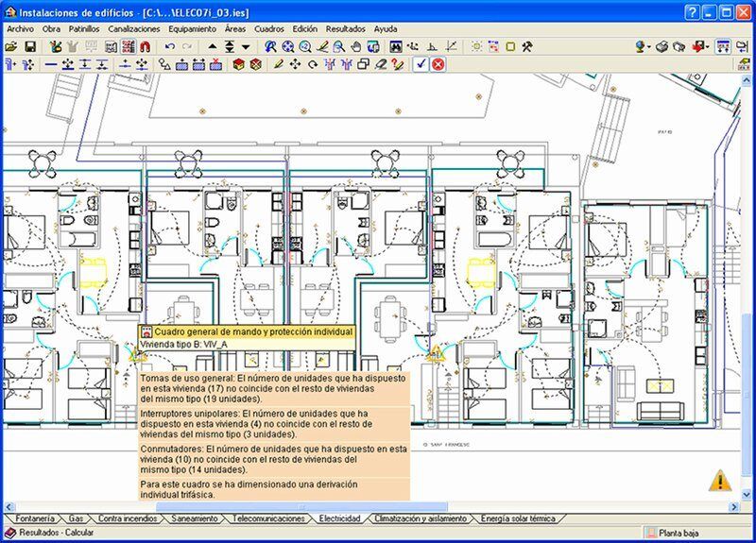Save project with the floppy disk icon

(x=29, y=46)
